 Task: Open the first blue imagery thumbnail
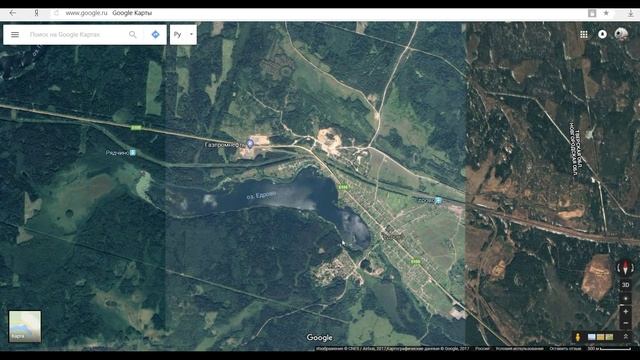(x=591, y=337)
